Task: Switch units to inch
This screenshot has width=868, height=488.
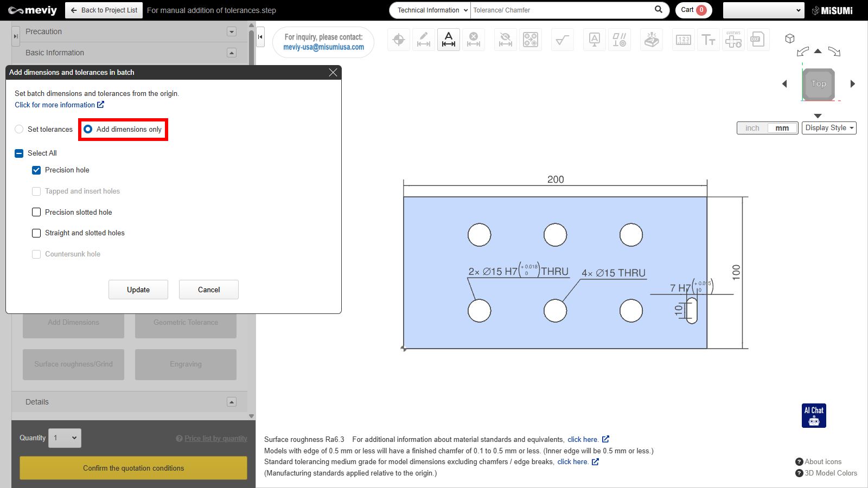Action: coord(752,128)
